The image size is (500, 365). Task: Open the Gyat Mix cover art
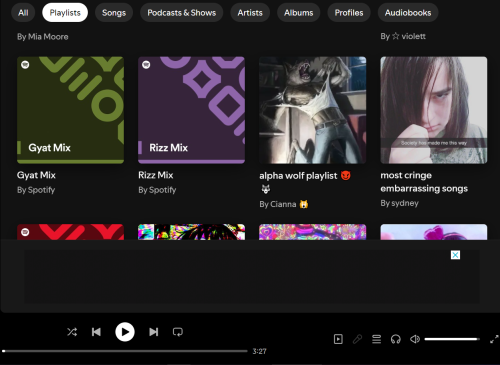pos(70,110)
